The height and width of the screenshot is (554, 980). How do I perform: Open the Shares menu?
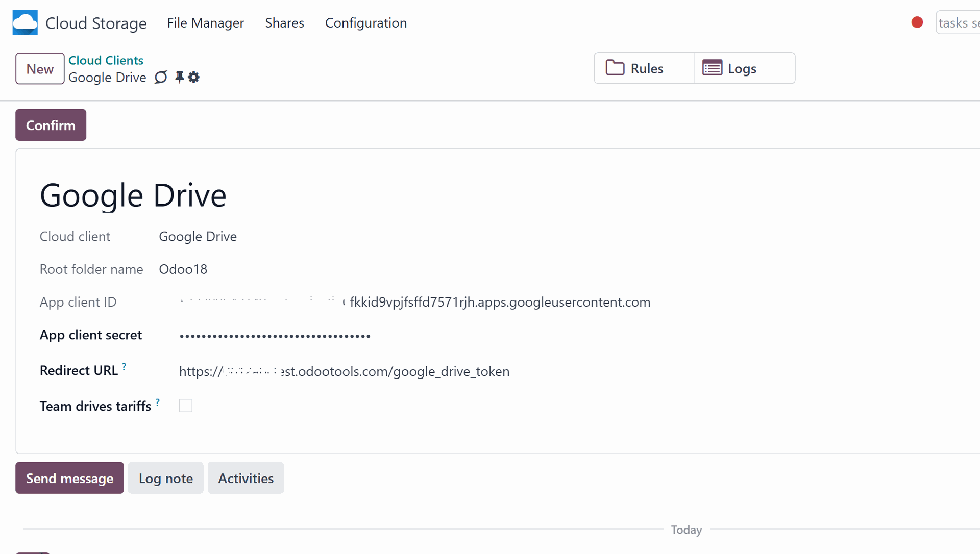tap(284, 23)
